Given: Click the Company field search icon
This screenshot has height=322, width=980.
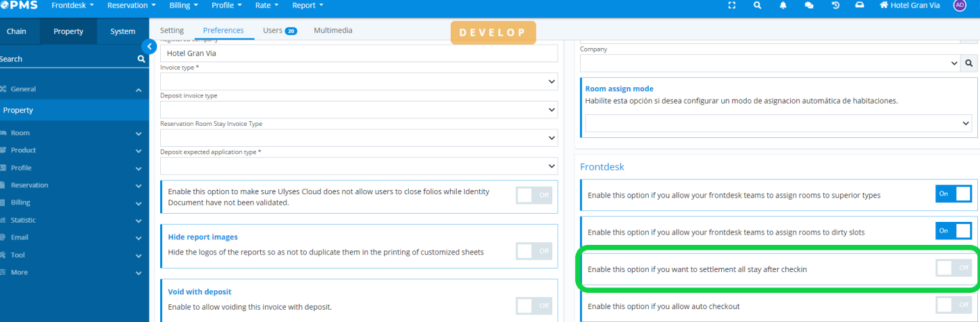Looking at the screenshot, I should coord(969,63).
